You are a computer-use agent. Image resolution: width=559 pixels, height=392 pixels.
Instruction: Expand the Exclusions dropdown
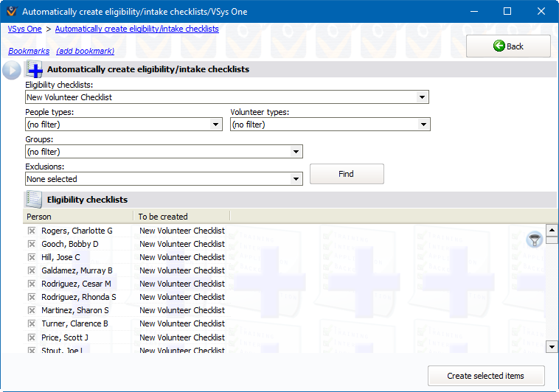click(296, 179)
